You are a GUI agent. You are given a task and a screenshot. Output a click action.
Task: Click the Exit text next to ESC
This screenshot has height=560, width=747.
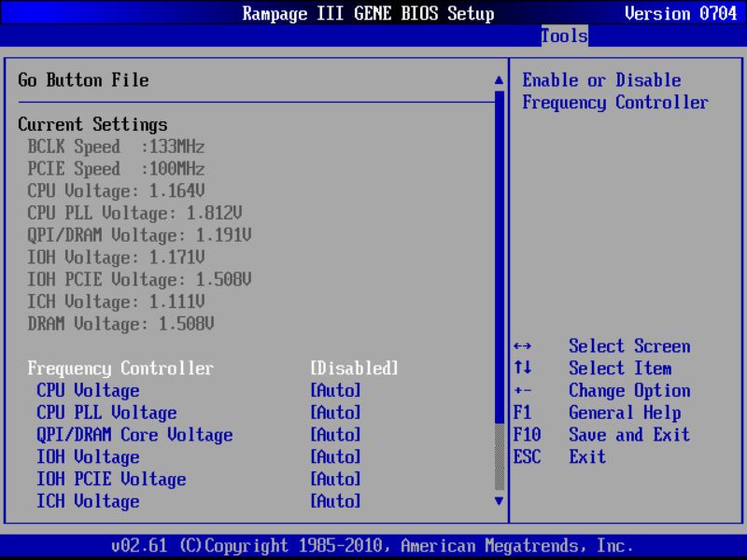pos(587,456)
